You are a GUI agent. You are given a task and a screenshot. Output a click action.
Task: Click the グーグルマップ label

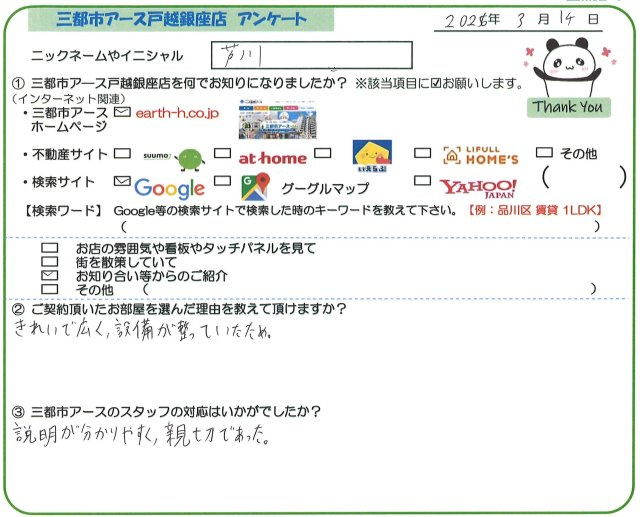pyautogui.click(x=325, y=188)
